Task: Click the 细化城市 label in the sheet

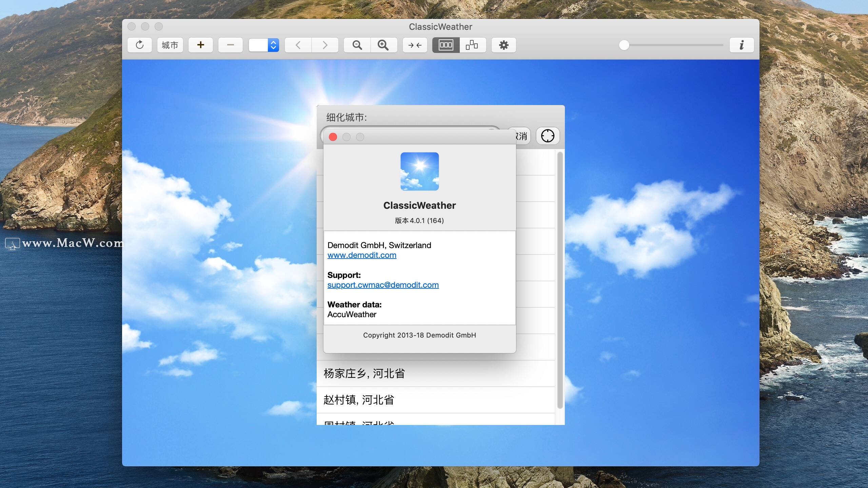Action: click(x=346, y=117)
